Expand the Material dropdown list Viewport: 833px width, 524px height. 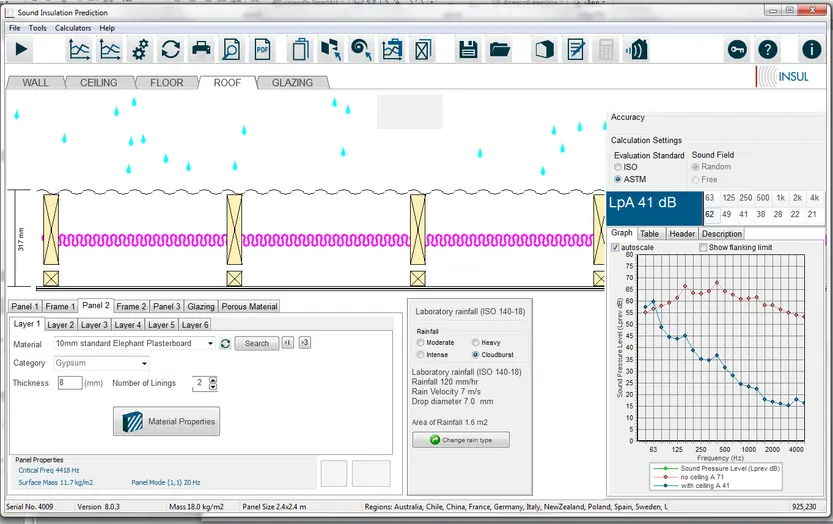210,343
